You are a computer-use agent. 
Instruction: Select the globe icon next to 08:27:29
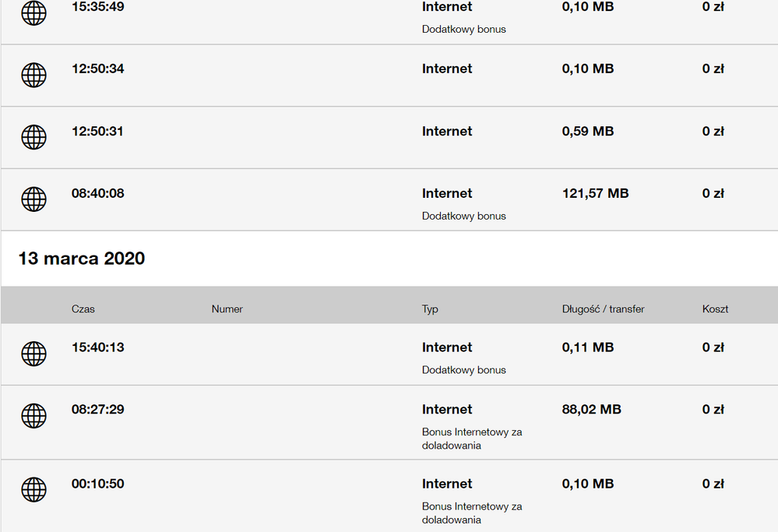click(x=33, y=416)
